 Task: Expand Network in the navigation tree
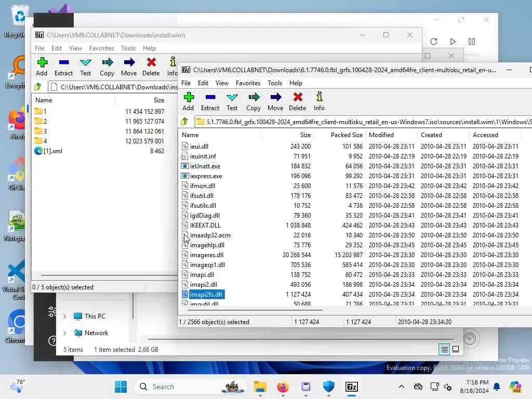click(x=65, y=333)
